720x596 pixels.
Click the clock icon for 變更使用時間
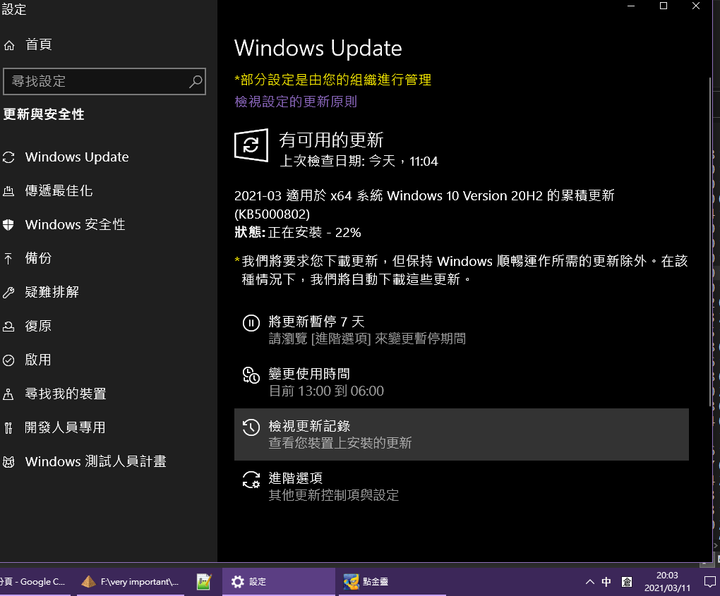click(x=251, y=375)
